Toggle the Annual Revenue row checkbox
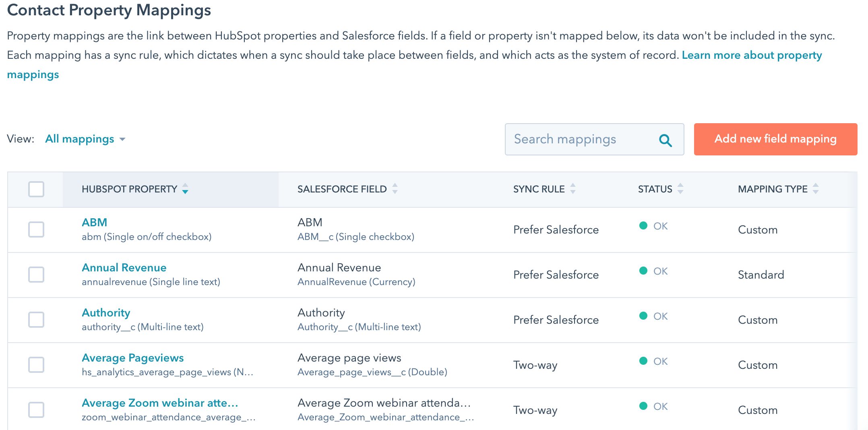This screenshot has width=868, height=430. coord(36,275)
